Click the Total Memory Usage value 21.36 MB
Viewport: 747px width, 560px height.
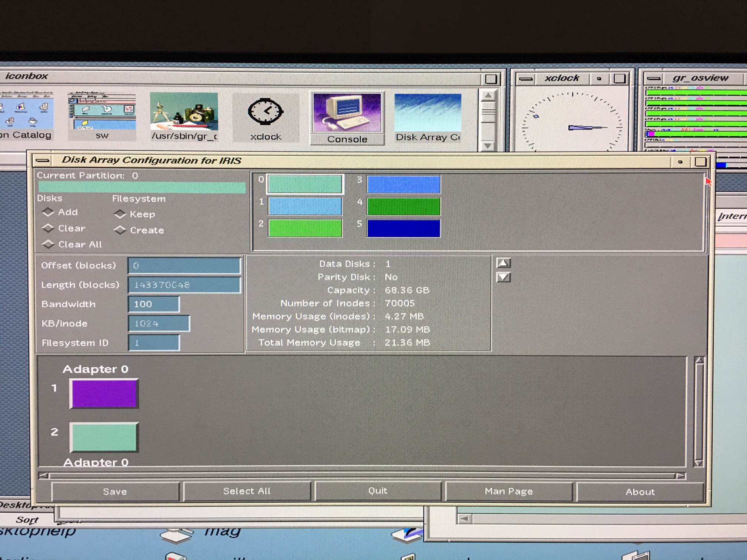pos(407,342)
